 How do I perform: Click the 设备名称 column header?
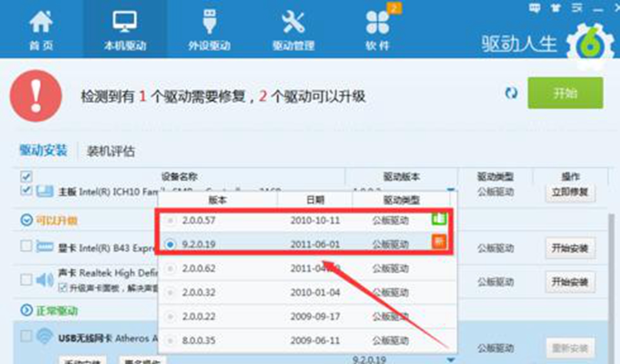[180, 176]
